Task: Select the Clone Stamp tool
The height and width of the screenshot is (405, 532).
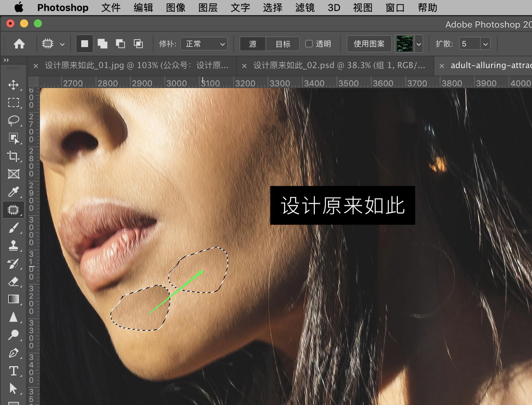Action: (x=13, y=245)
